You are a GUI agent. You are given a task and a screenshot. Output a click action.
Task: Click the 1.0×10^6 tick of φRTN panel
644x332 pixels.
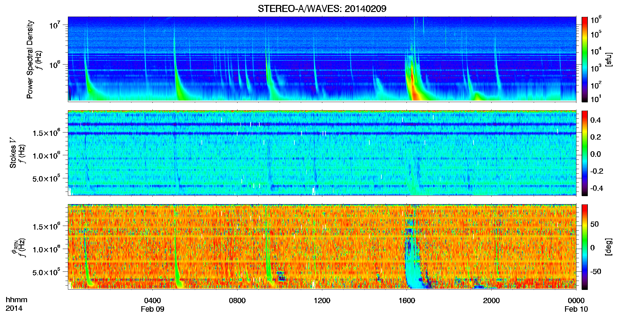click(x=46, y=249)
